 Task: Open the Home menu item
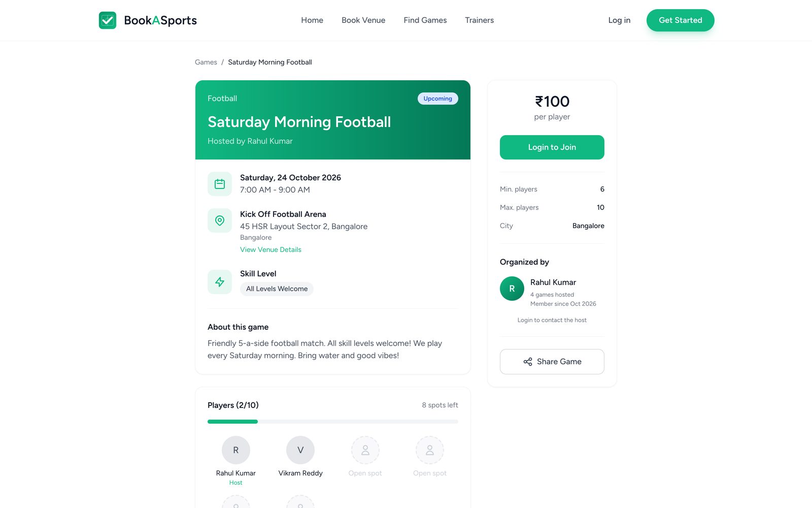[312, 20]
